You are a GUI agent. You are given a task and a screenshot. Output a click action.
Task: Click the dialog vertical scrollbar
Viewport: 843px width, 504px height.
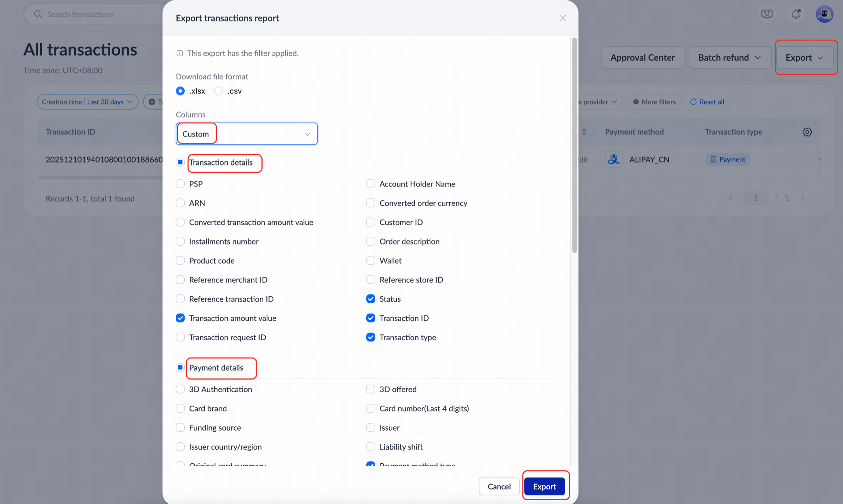pyautogui.click(x=574, y=145)
